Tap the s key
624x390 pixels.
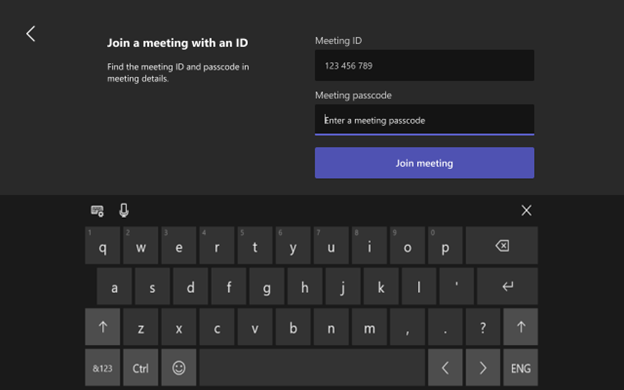coord(152,286)
